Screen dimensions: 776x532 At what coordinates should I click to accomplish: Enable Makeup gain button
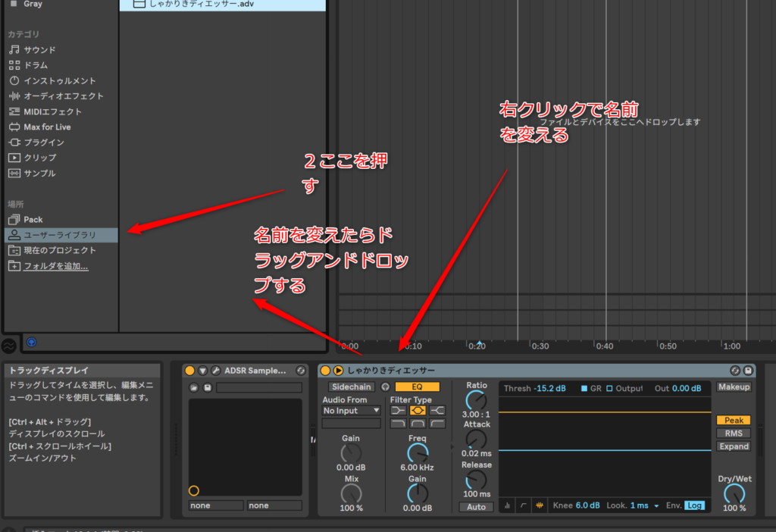coord(734,387)
